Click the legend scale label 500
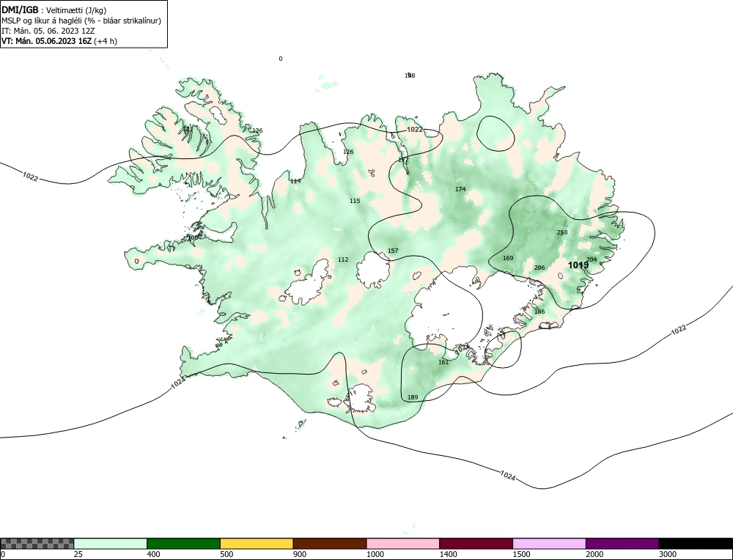Image resolution: width=733 pixels, height=560 pixels. coord(226,554)
